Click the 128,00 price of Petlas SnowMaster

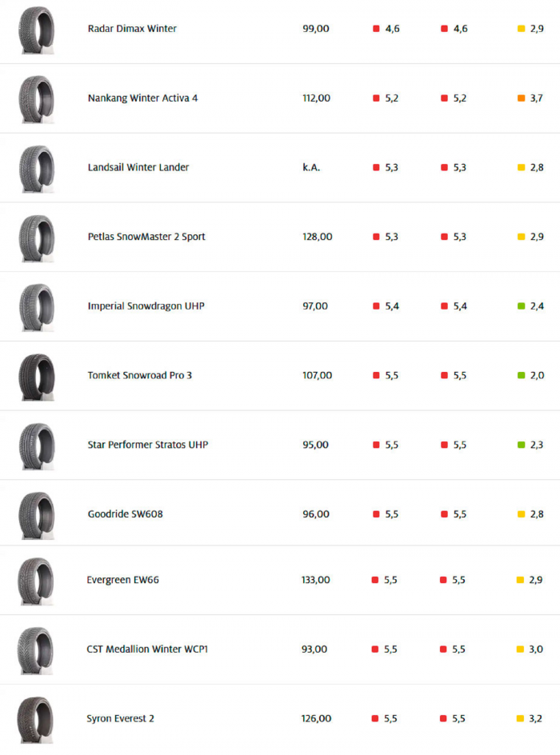[317, 237]
